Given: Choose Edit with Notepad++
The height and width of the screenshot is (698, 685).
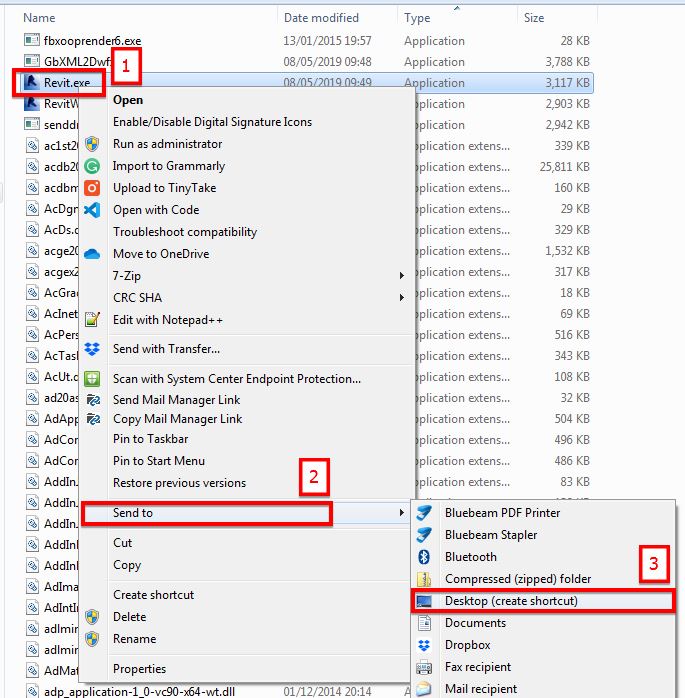Looking at the screenshot, I should point(167,320).
